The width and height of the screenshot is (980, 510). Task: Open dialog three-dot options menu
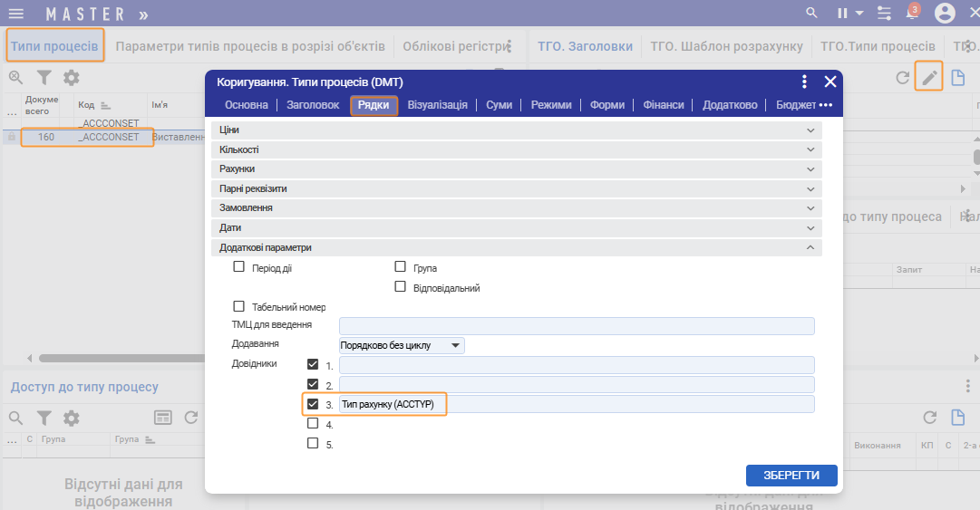[x=804, y=82]
